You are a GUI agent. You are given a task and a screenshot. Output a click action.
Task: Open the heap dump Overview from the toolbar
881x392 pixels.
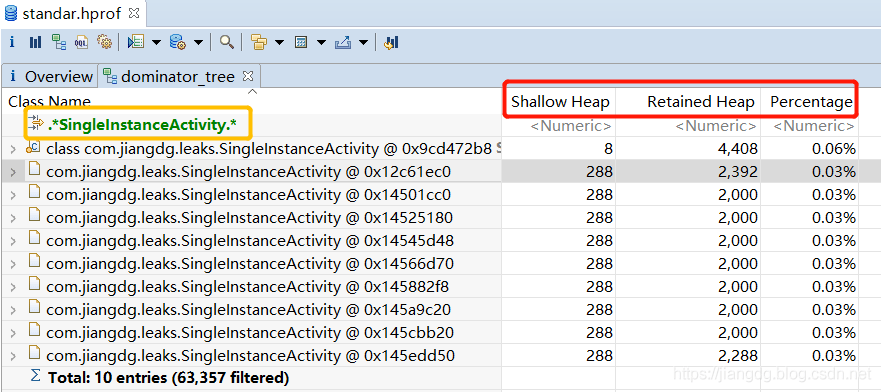tap(12, 42)
